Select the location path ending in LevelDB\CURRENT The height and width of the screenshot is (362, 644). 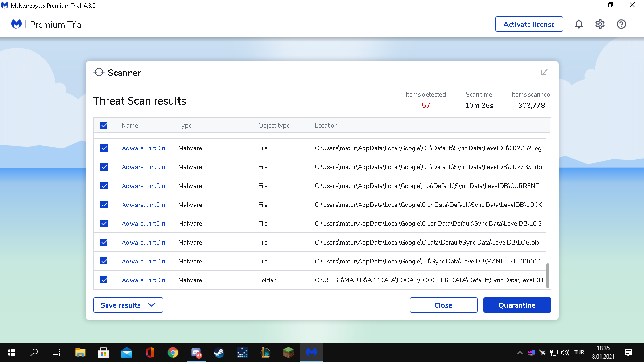[427, 186]
